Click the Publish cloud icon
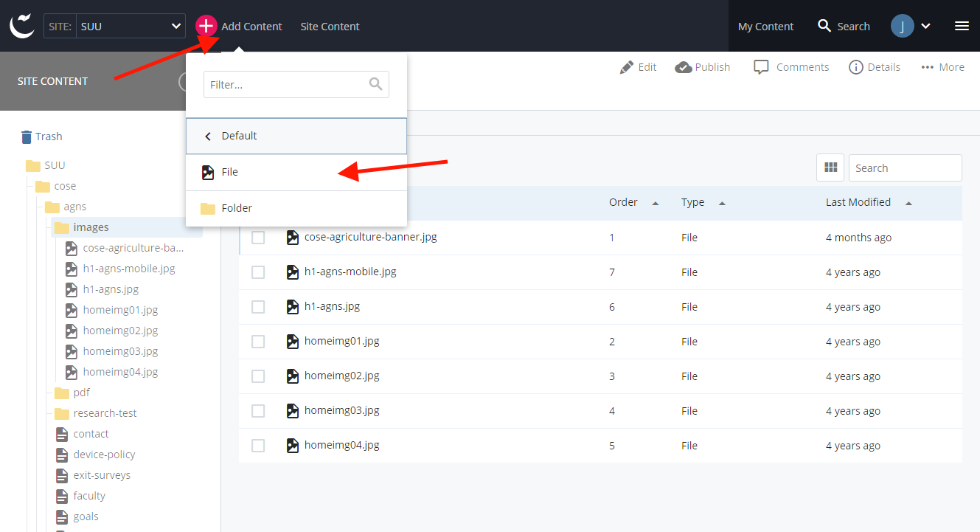Screen dimensions: 980x532 point(683,67)
